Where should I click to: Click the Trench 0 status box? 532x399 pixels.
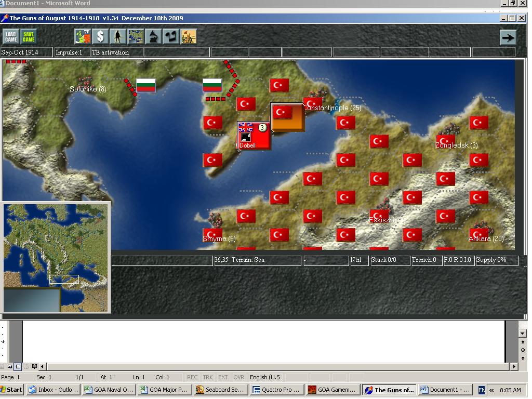point(427,260)
